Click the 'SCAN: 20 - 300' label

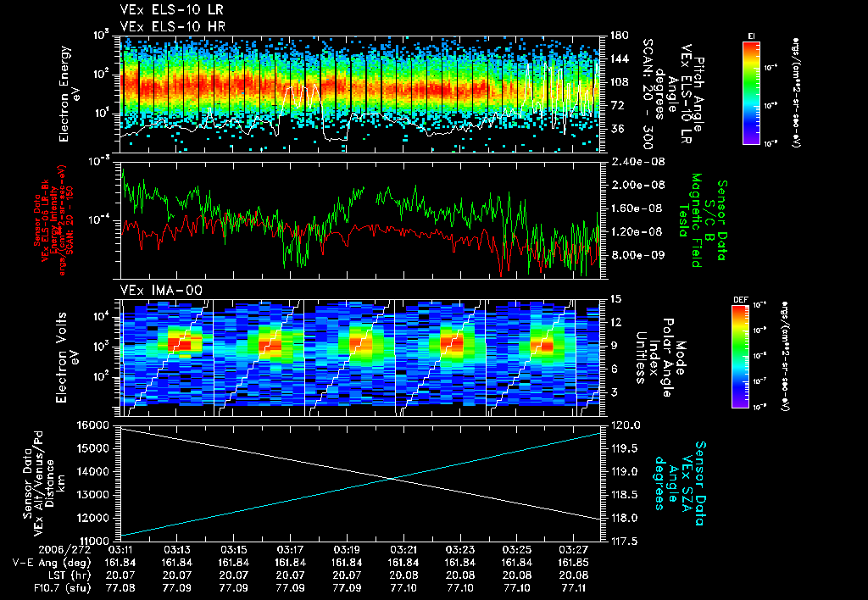(647, 93)
